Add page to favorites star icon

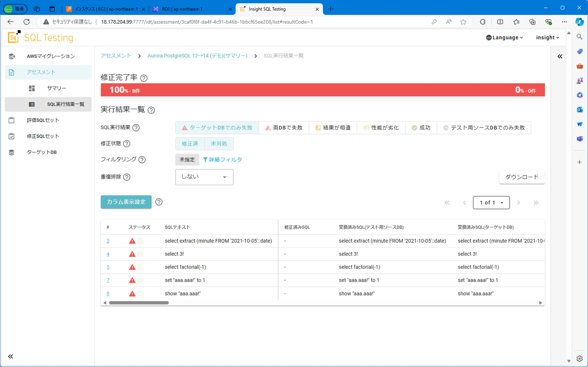point(463,22)
